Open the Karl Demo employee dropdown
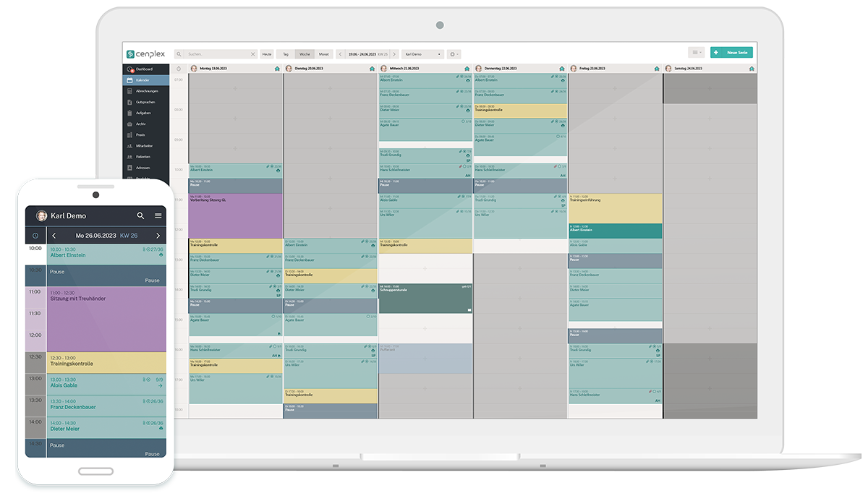The height and width of the screenshot is (501, 868). pos(423,54)
